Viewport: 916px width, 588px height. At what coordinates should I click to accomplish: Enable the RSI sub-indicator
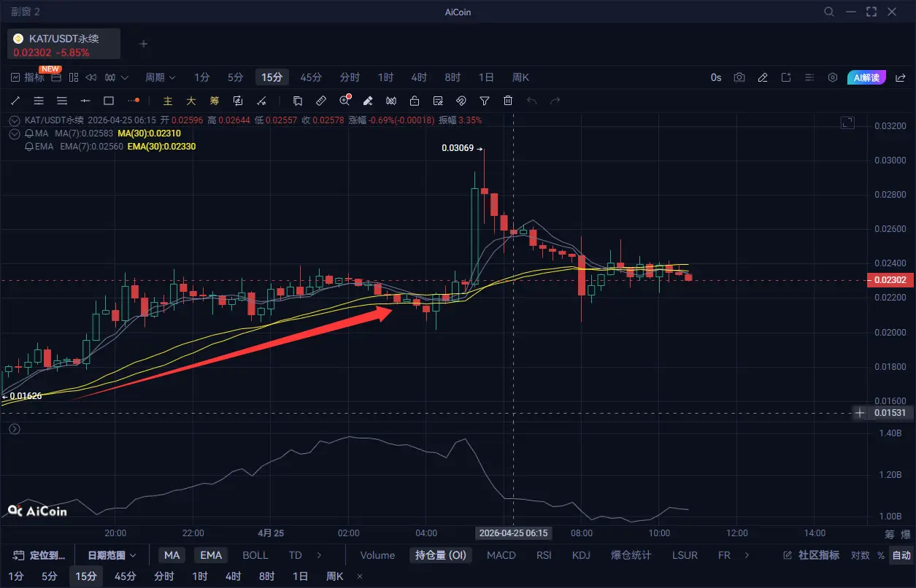(544, 555)
